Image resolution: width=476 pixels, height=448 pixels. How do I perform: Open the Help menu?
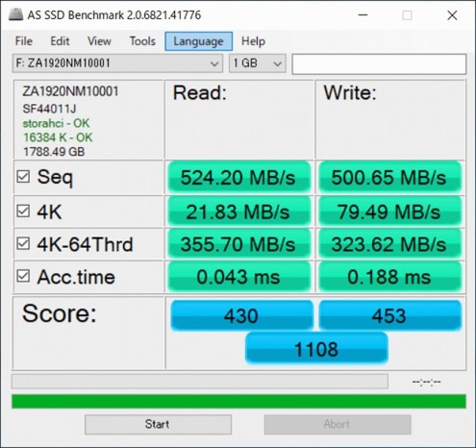[x=253, y=41]
